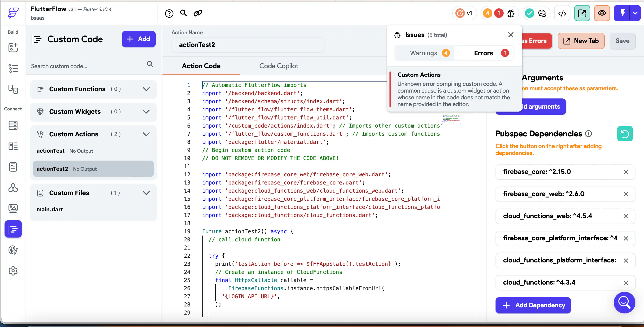The image size is (644, 327).
Task: Focus the Search custom code field
Action: (87, 66)
